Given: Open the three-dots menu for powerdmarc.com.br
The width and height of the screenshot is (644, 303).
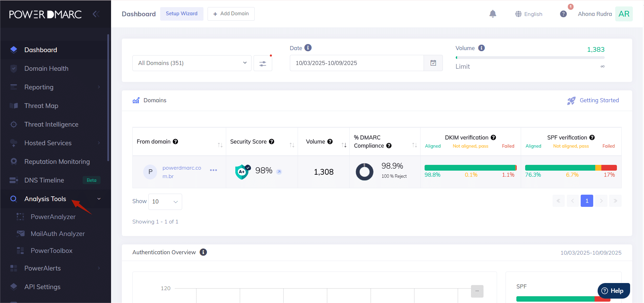Looking at the screenshot, I should pos(213,170).
